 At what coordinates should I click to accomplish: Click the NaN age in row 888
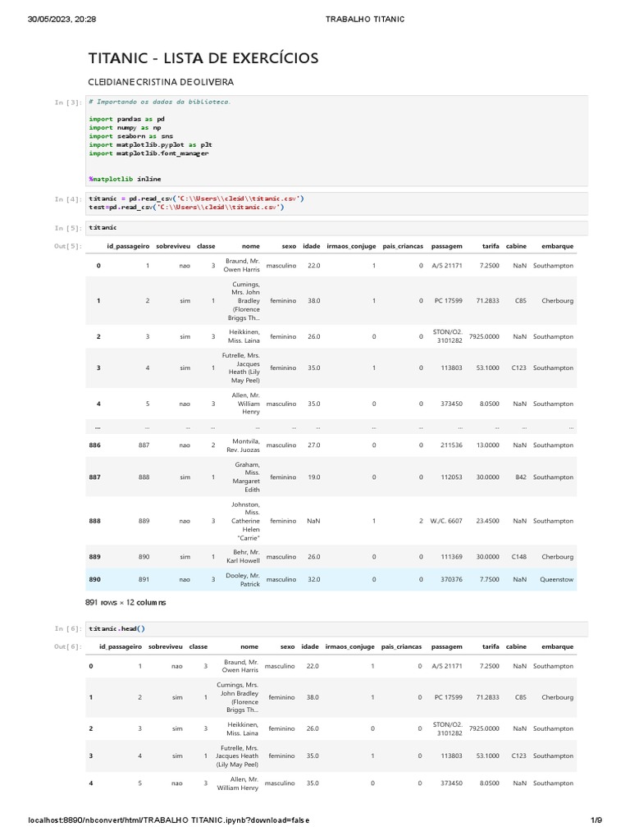point(313,521)
